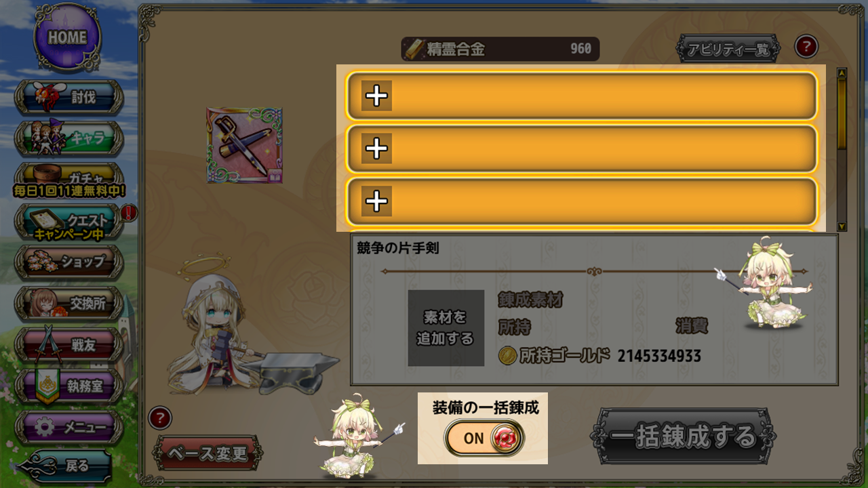Click the plus icon in third orange slot

click(376, 201)
